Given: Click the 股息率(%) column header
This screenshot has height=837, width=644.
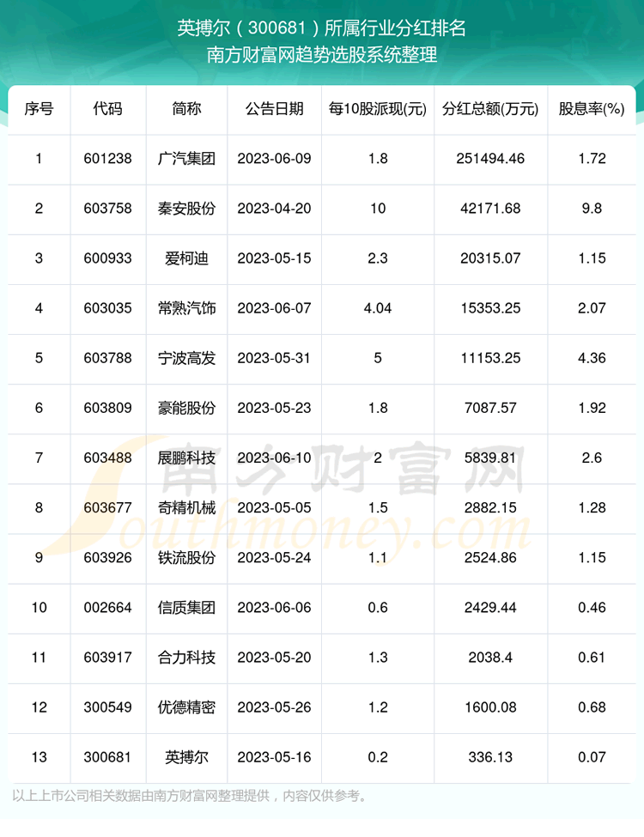Looking at the screenshot, I should [592, 109].
